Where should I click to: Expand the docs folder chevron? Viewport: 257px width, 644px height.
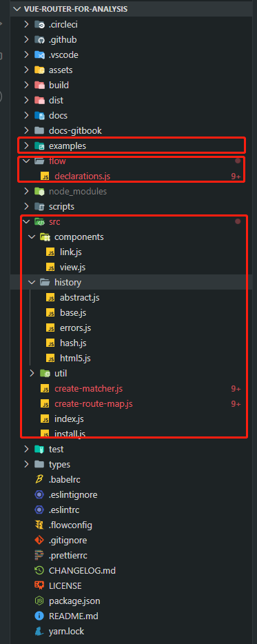coord(26,115)
